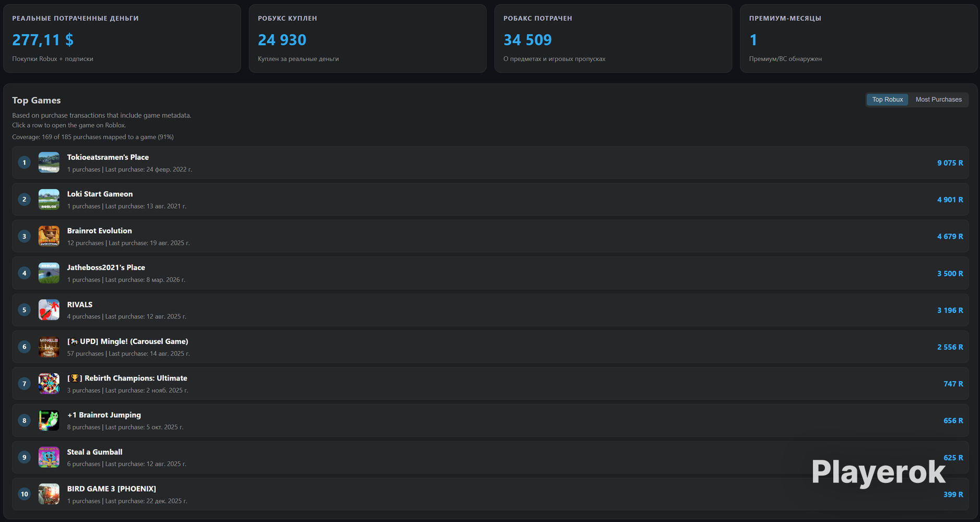Open the Rebirth Champions: Ultimate icon
Image resolution: width=980 pixels, height=522 pixels.
(x=49, y=384)
